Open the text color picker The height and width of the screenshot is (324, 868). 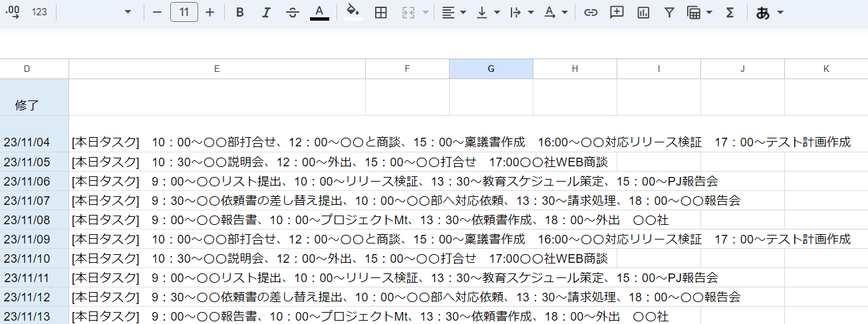[319, 12]
